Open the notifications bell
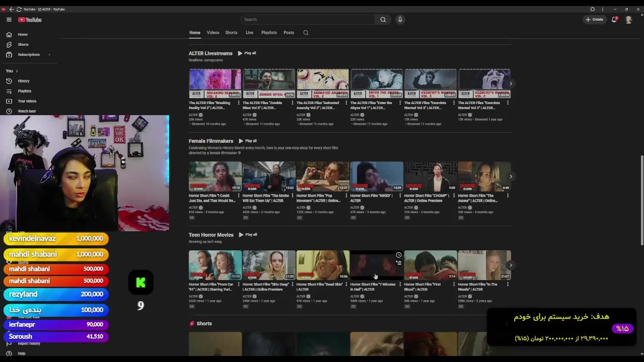 click(614, 20)
